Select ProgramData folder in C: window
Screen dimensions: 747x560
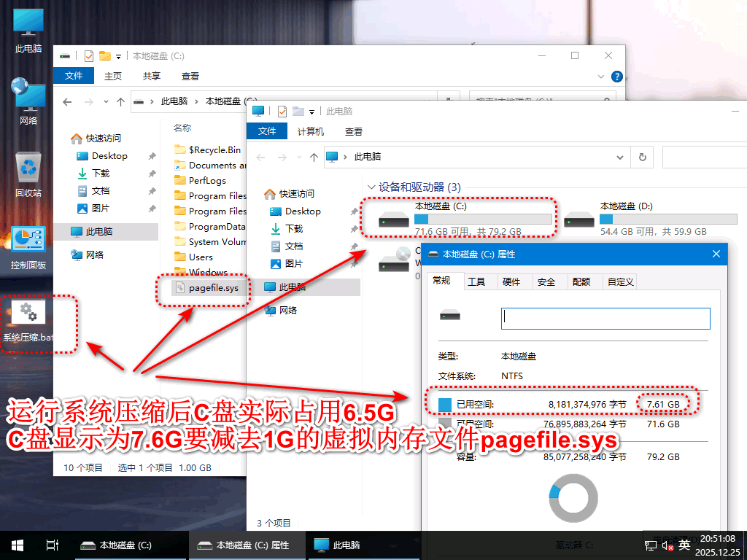[209, 227]
